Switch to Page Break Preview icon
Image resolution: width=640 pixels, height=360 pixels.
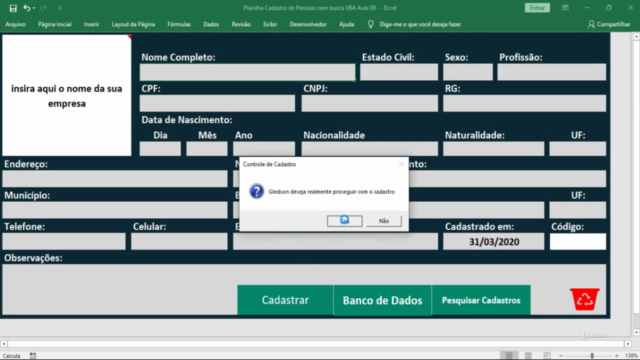click(x=547, y=356)
